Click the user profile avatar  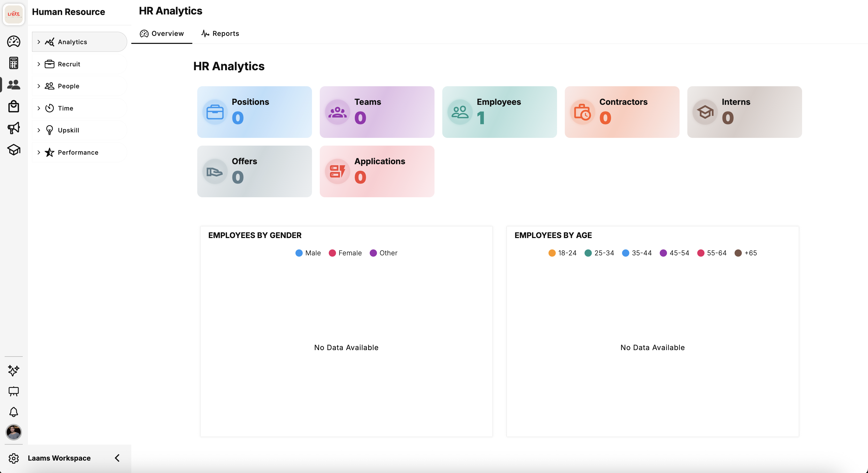[13, 433]
